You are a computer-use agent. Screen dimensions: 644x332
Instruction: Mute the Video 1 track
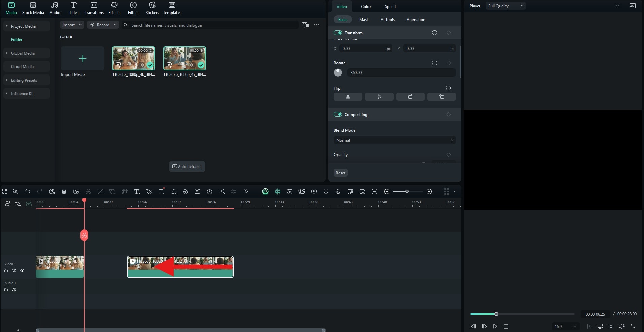14,270
